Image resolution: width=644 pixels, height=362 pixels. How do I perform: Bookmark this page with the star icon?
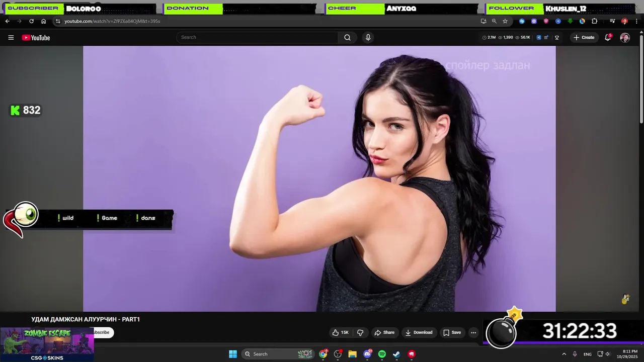tap(505, 21)
